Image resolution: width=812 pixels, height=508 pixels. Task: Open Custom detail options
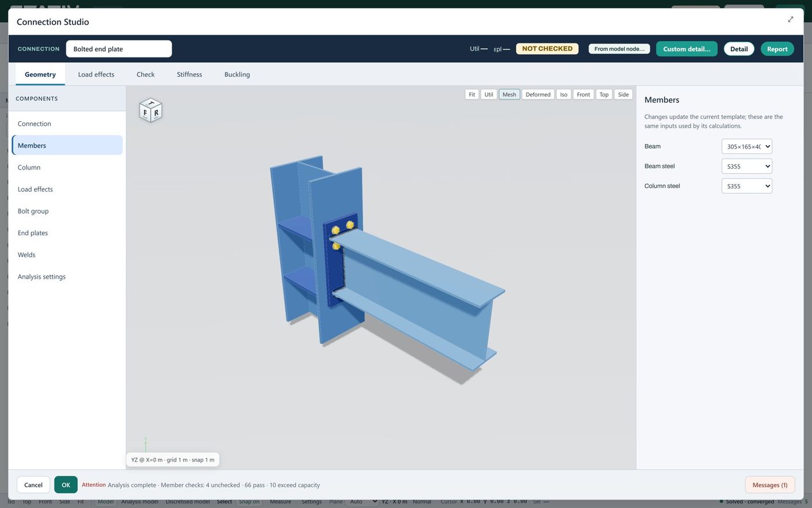tap(687, 49)
